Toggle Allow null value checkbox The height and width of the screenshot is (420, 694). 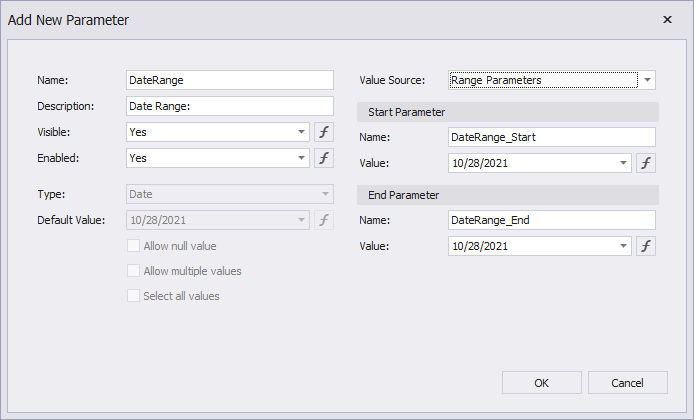[134, 246]
